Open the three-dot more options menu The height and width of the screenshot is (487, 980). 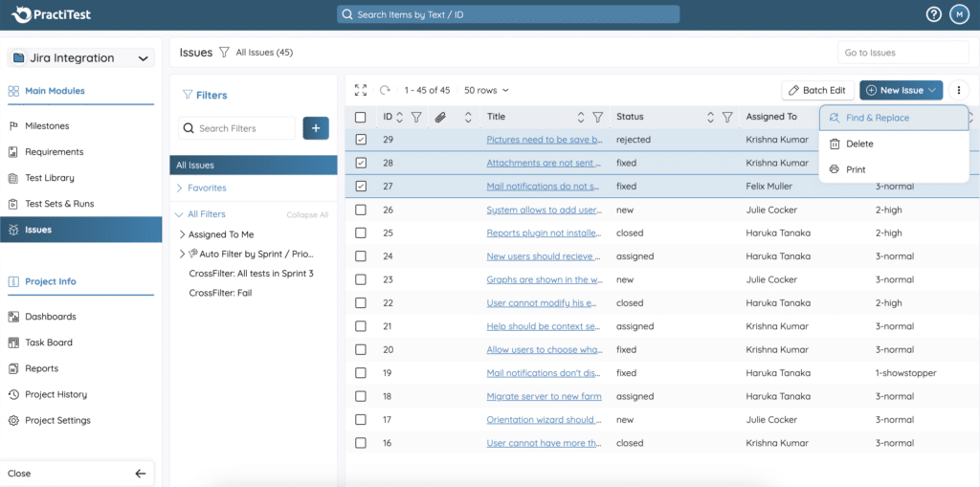pos(958,90)
